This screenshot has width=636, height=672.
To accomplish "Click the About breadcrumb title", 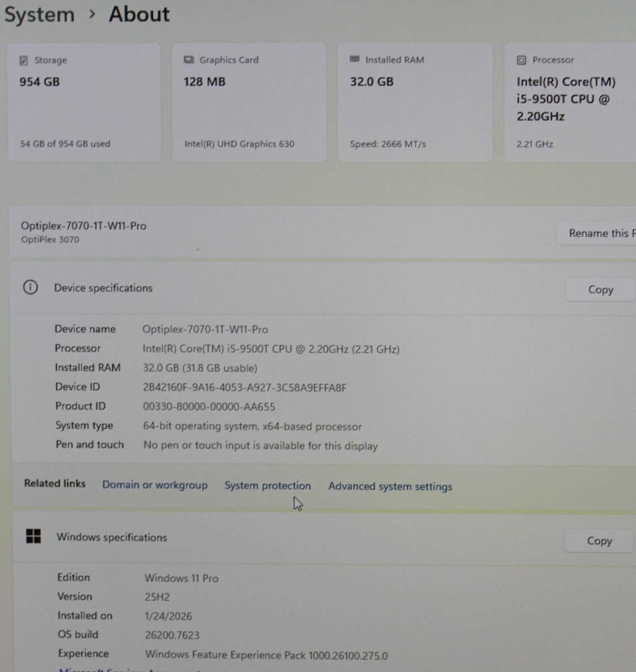I will point(139,14).
